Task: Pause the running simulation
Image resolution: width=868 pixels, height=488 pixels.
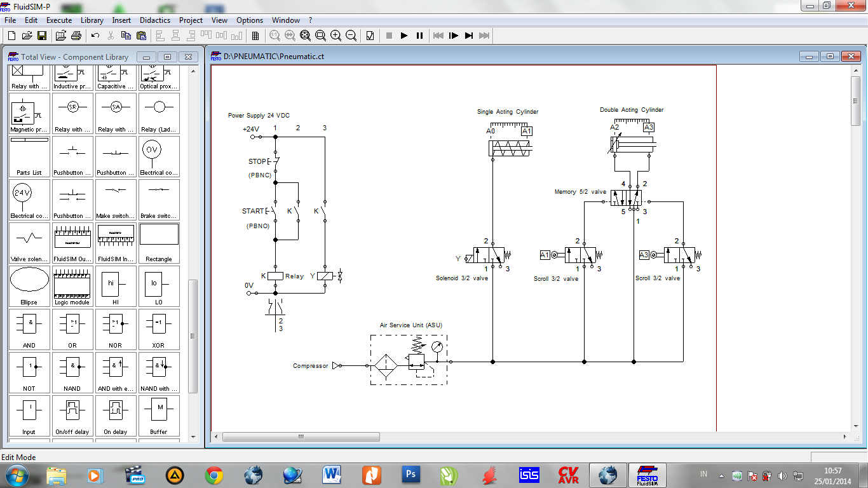Action: [419, 36]
